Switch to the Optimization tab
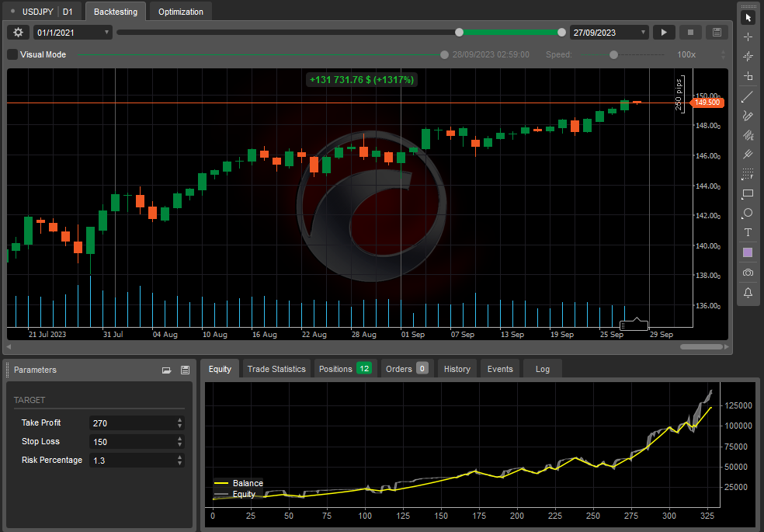This screenshot has width=764, height=532. tap(180, 12)
